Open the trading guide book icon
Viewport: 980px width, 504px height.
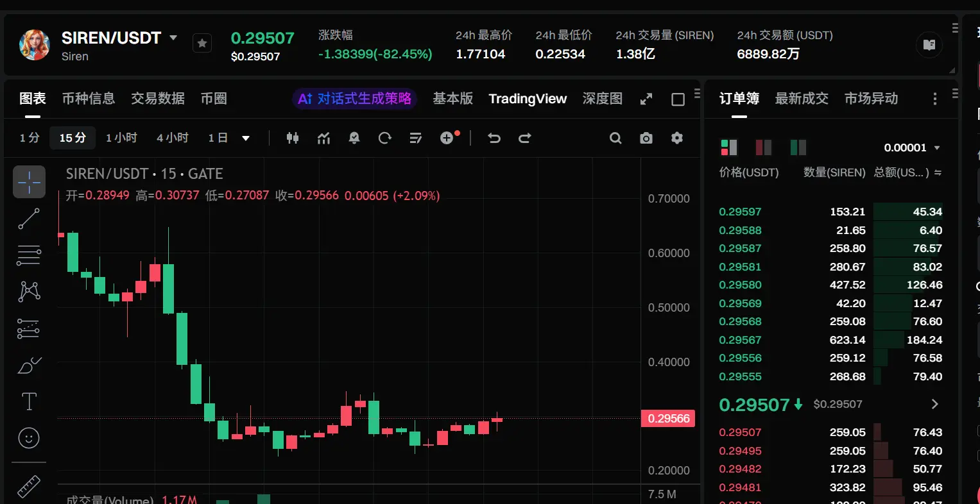(x=929, y=45)
